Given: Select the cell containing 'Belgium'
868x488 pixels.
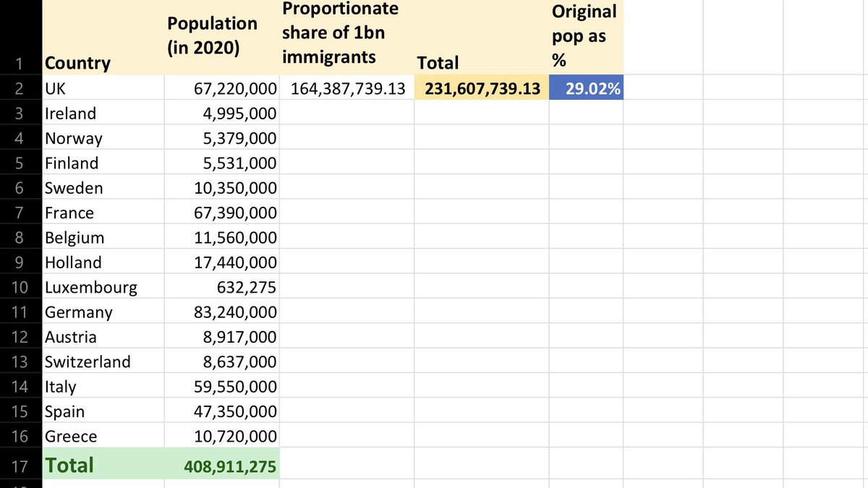Looking at the screenshot, I should 103,237.
